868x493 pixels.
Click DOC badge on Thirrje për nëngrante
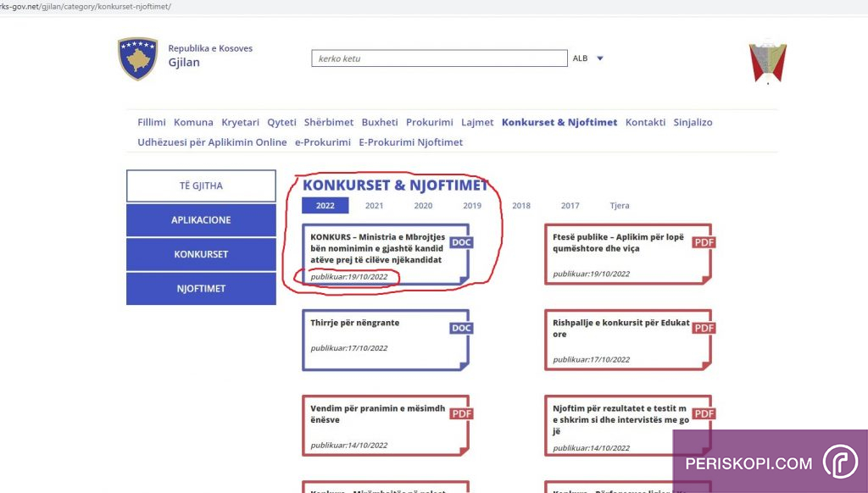[461, 328]
